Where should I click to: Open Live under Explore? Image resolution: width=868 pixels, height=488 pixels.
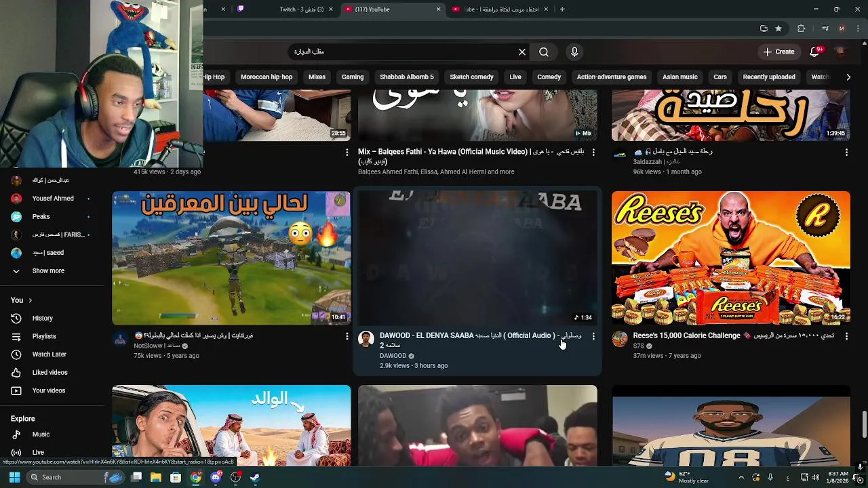coord(38,453)
